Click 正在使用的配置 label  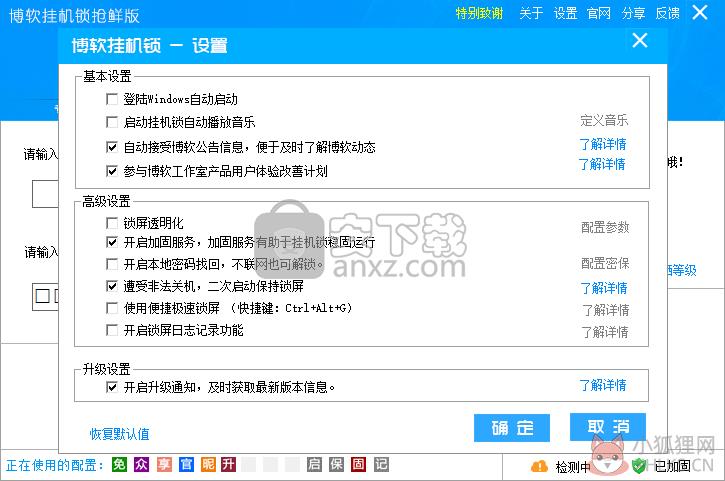pyautogui.click(x=54, y=465)
